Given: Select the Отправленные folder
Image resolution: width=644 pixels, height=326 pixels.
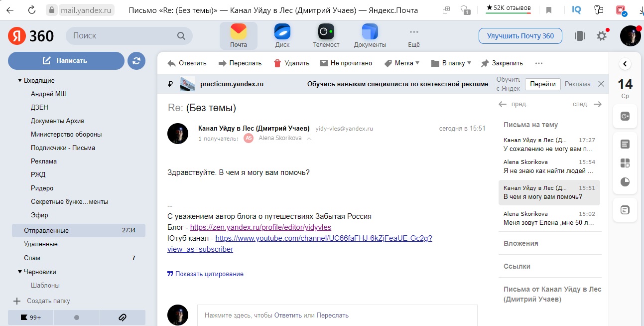Looking at the screenshot, I should [79, 230].
